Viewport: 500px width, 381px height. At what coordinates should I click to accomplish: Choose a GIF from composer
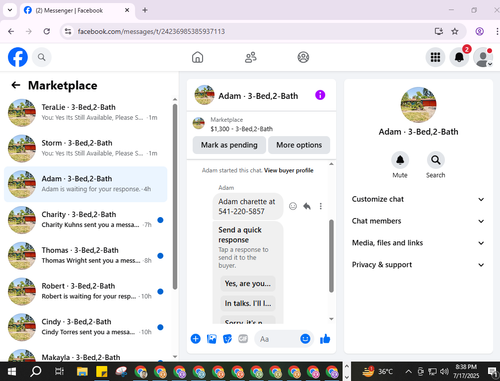click(243, 339)
